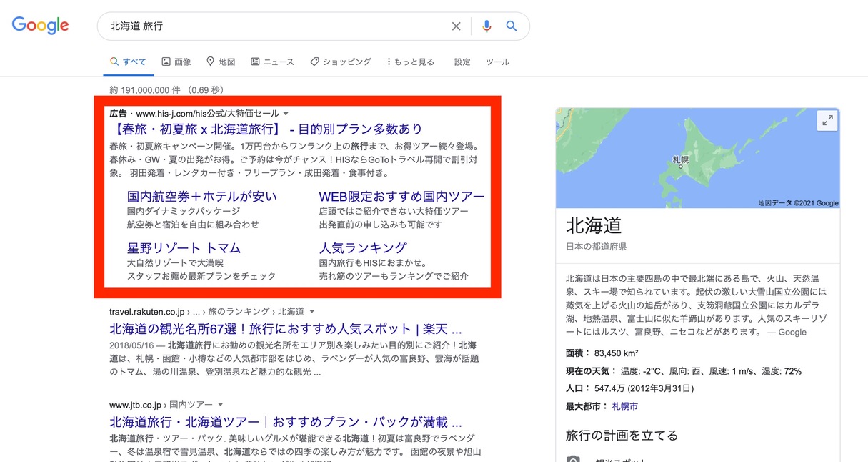
Task: Start voice search with the microphone icon
Action: tap(487, 26)
